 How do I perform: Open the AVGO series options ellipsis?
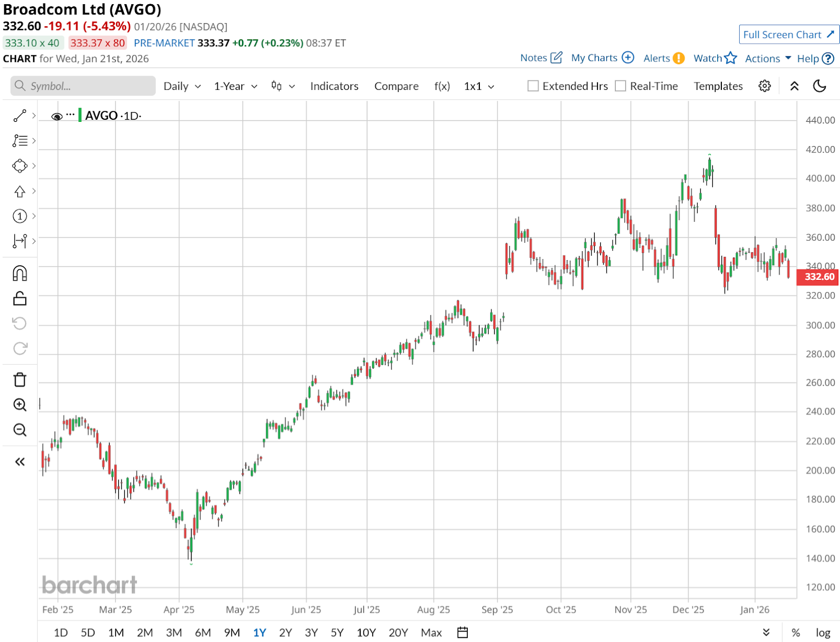[70, 115]
